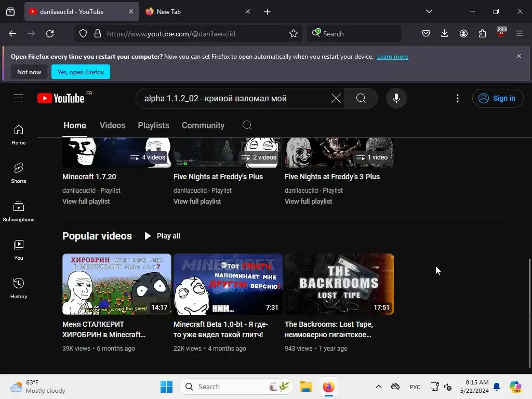Open the Learn more link
Viewport: 532px width, 399px height.
click(393, 57)
